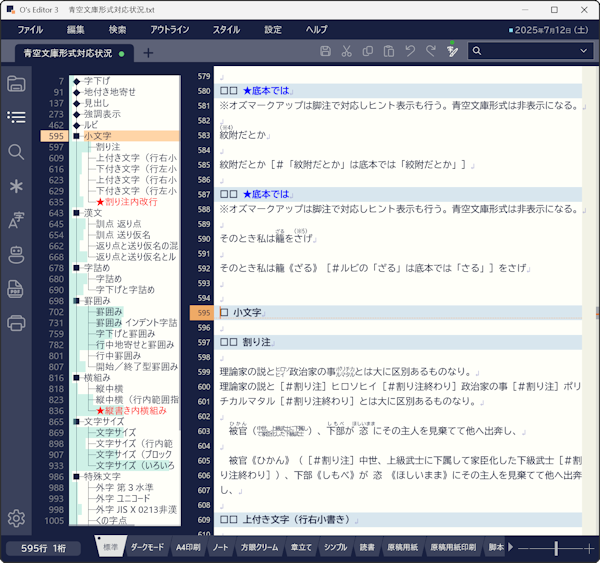Open the ヘルプ menu
This screenshot has height=563, width=600.
316,30
